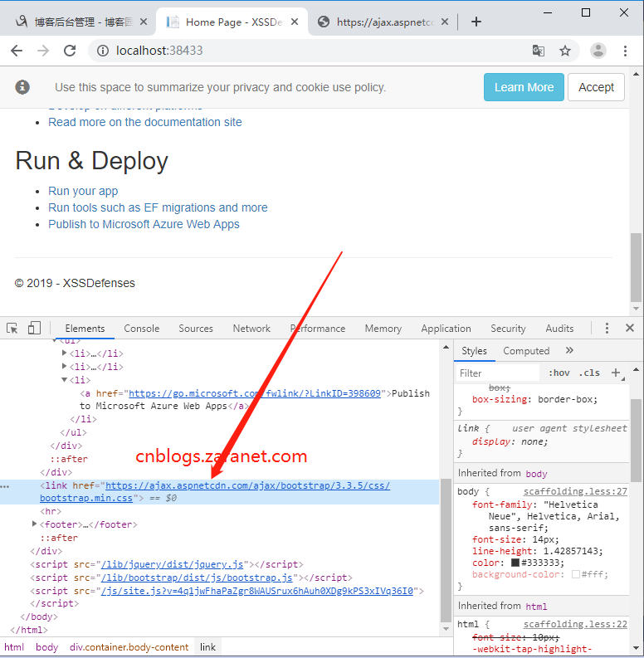Toggle :hov element state panel

[559, 373]
